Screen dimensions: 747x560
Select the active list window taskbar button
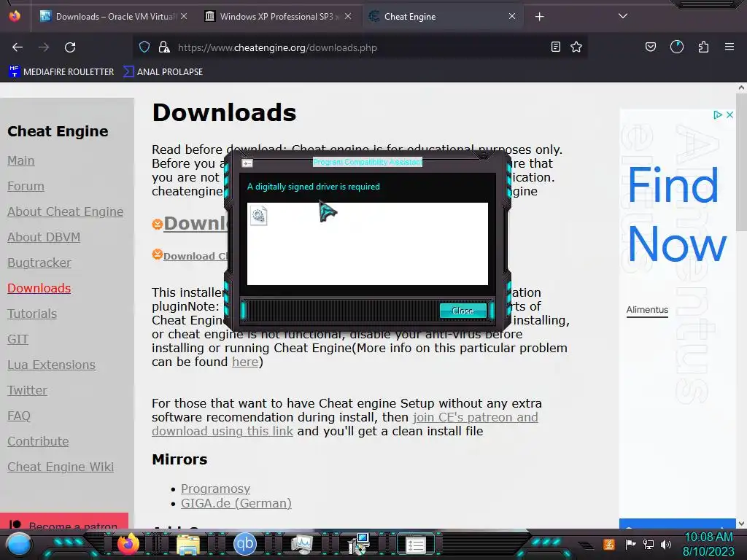click(415, 545)
